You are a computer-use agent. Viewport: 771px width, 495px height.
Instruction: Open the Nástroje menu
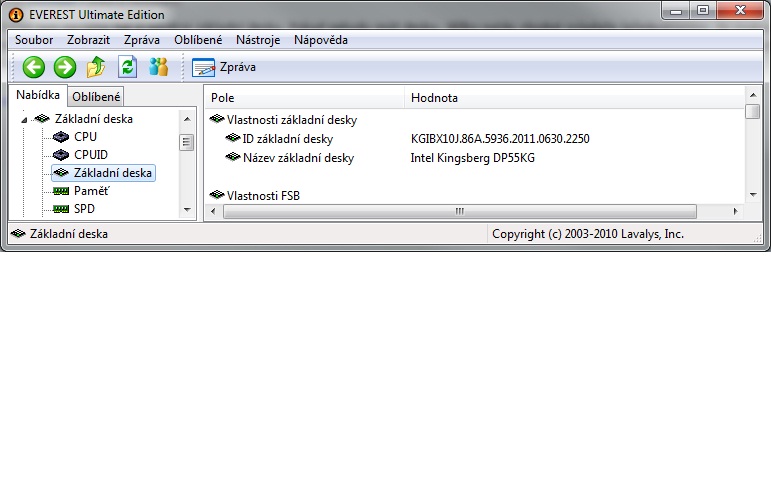258,40
